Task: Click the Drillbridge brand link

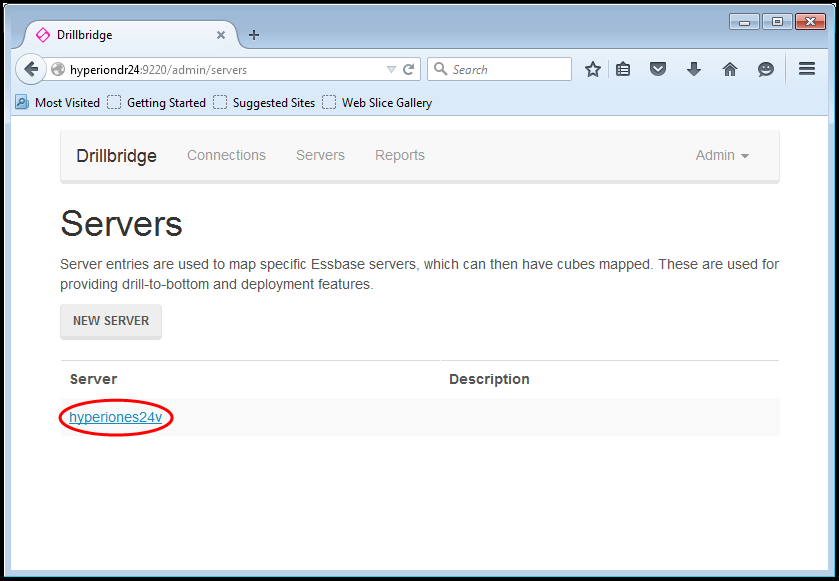Action: click(117, 156)
